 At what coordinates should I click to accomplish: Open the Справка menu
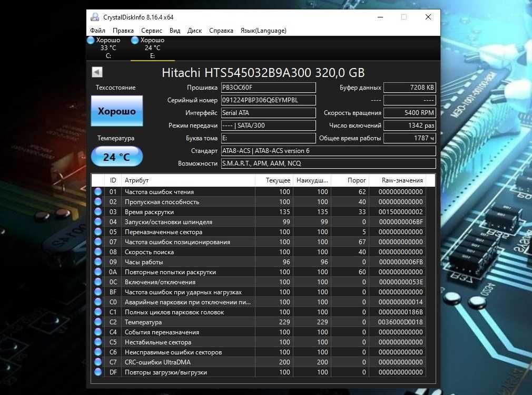coord(221,31)
